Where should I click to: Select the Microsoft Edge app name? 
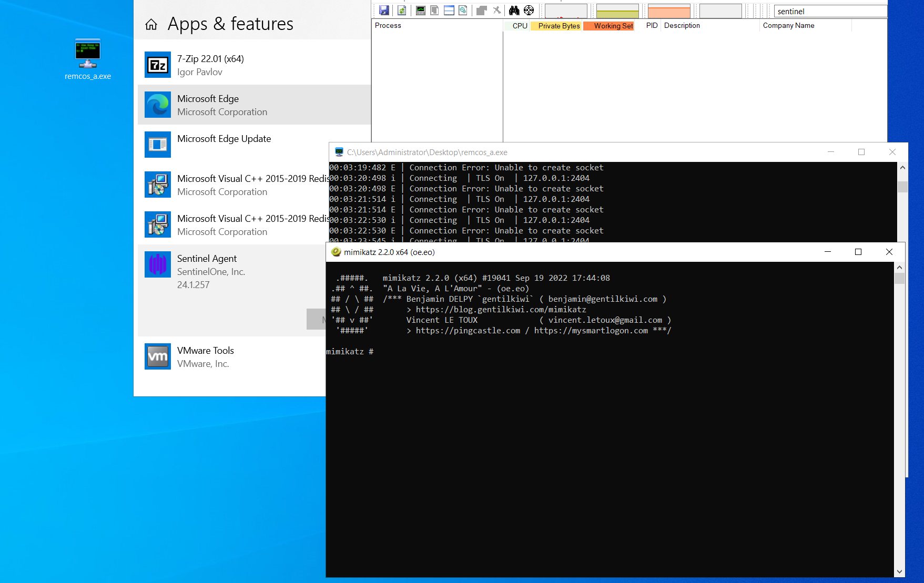[x=208, y=99]
